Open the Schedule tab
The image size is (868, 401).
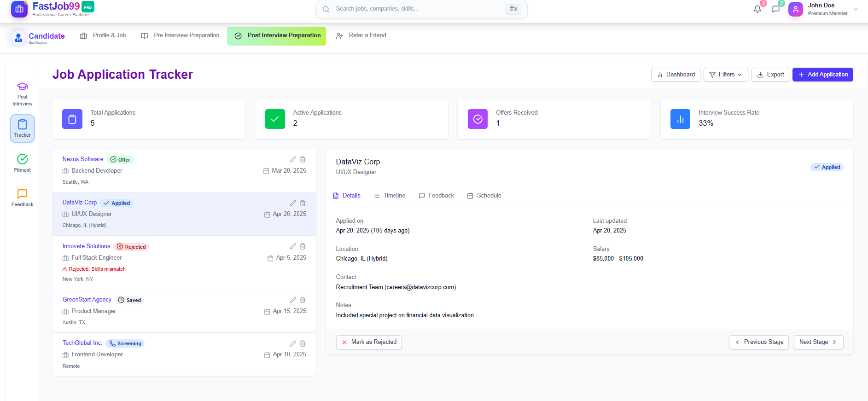484,196
